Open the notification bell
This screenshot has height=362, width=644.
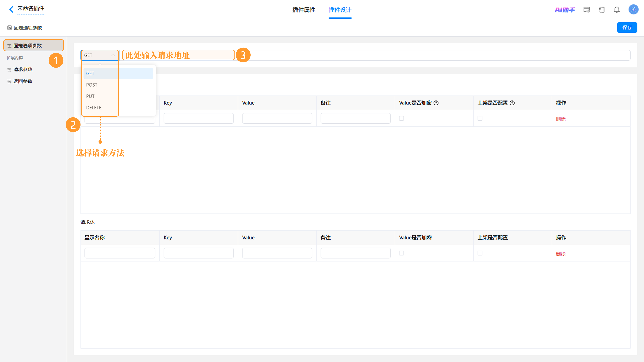click(617, 10)
